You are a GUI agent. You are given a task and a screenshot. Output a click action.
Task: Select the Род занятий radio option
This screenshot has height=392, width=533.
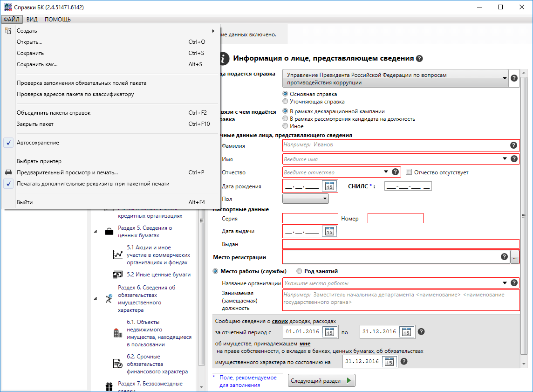tap(299, 271)
